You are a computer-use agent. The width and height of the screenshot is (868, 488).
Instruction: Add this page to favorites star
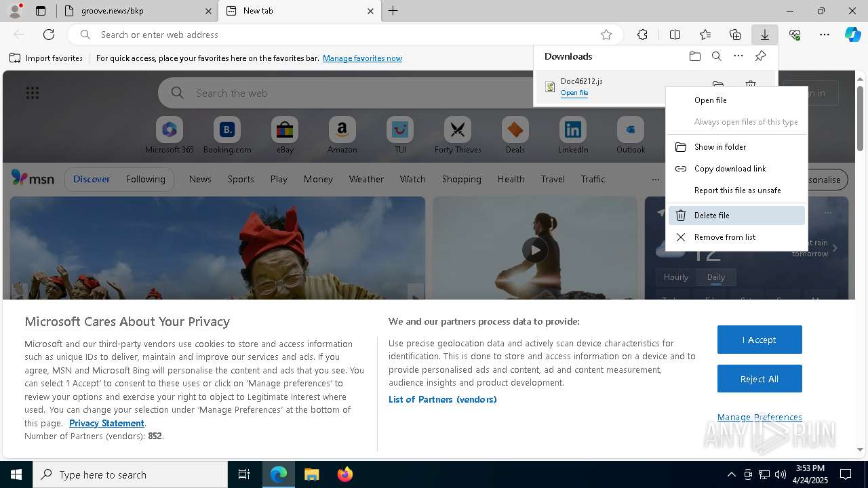pyautogui.click(x=606, y=35)
